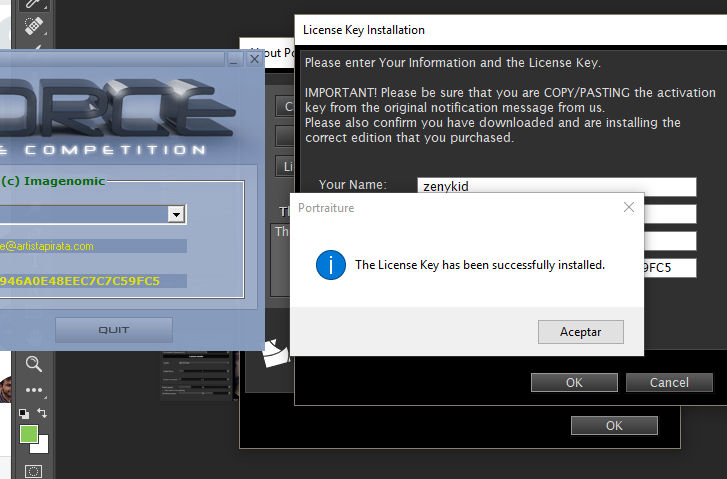Image resolution: width=727 pixels, height=479 pixels.
Task: Click the keygen license key field
Action: [93, 281]
